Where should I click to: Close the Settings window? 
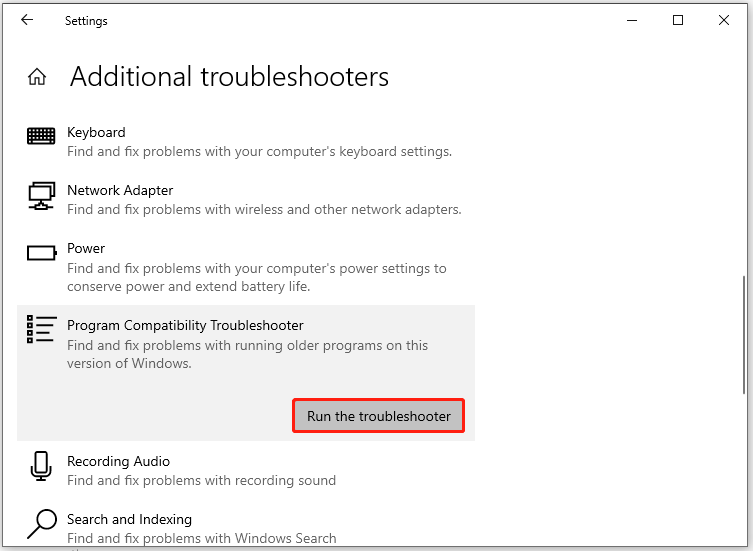point(724,20)
